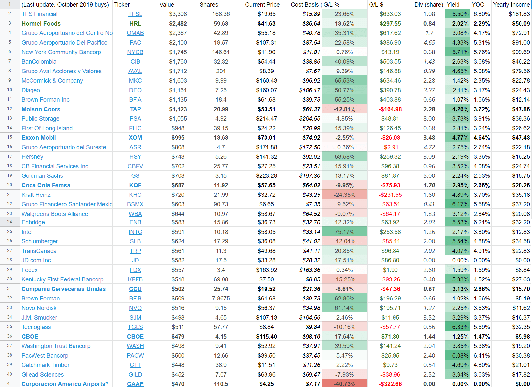Viewport: 532px width, 392px height.
Task: Select the Hormel Foods company name
Action: point(41,24)
